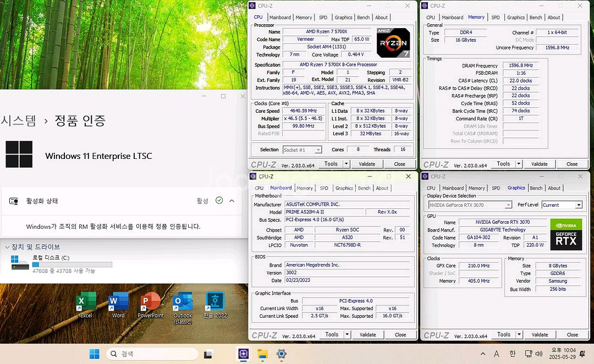Click the C: drive usage bar
Image resolution: width=594 pixels, height=364 pixels.
tap(72, 264)
